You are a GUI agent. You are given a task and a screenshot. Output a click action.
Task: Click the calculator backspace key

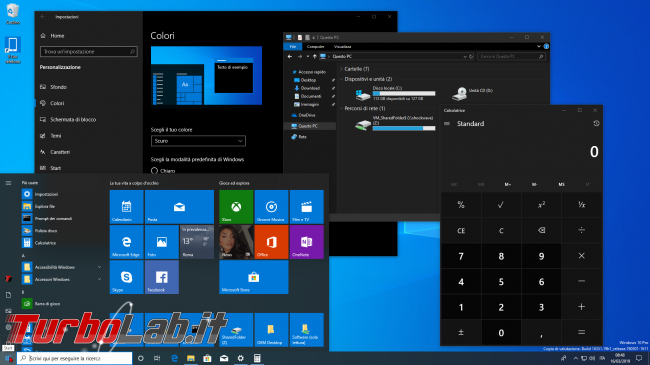[541, 230]
